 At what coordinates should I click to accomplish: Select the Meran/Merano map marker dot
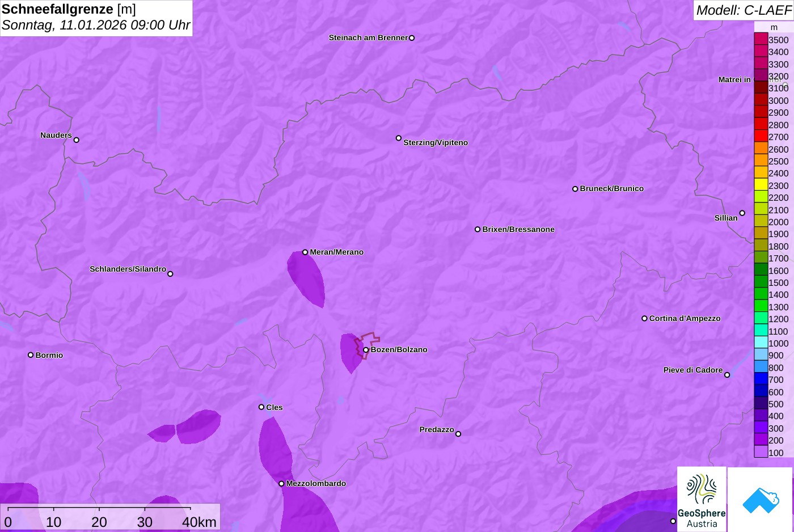305,252
